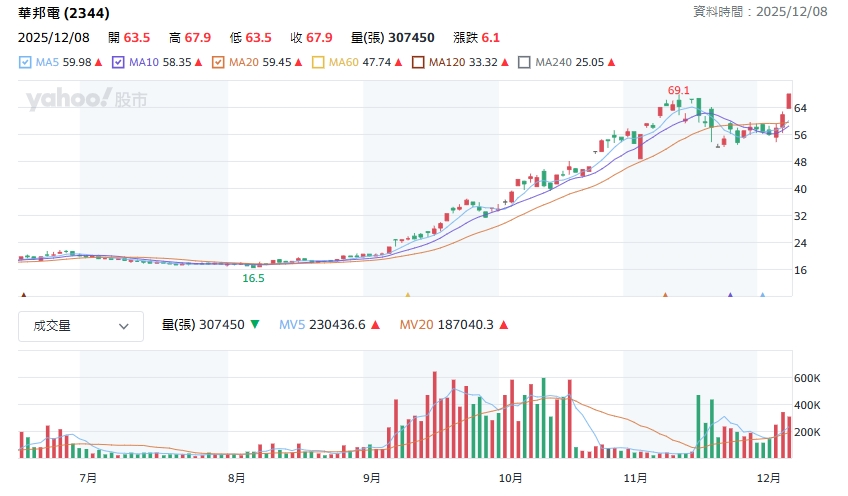848x496 pixels.
Task: Select the latest red candlestick on the chart
Action: pos(789,101)
